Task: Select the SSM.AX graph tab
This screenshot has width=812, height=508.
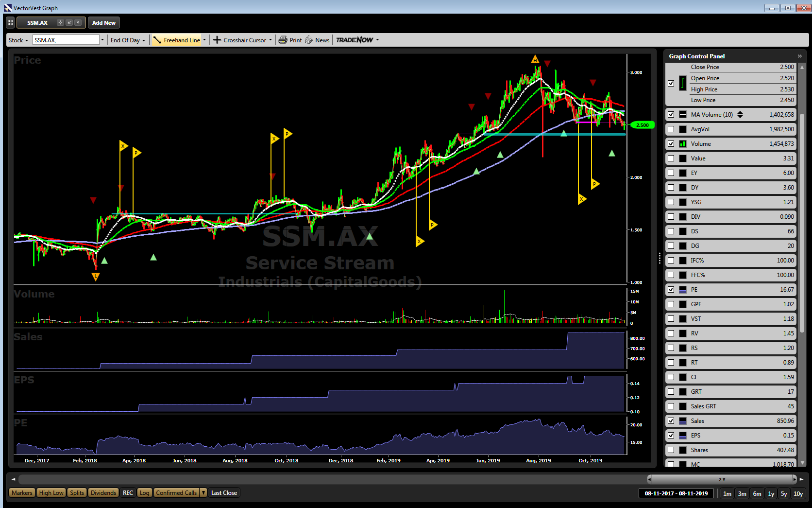Action: pyautogui.click(x=37, y=23)
